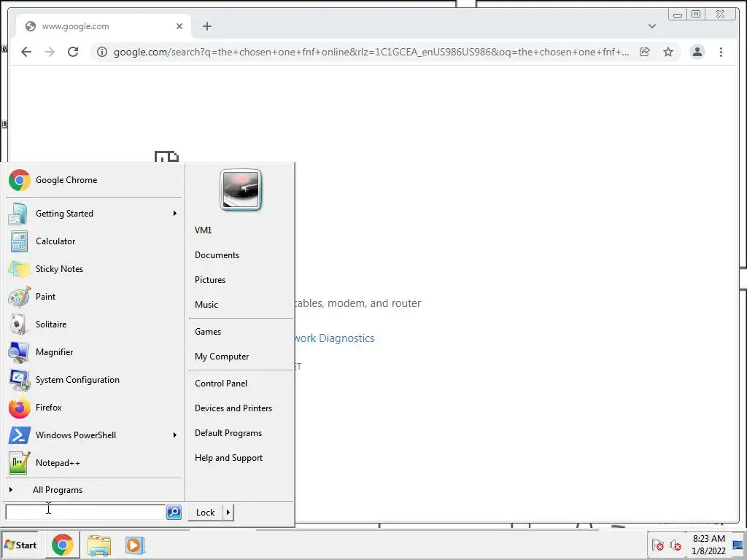
Task: Open System Configuration icon
Action: [18, 380]
